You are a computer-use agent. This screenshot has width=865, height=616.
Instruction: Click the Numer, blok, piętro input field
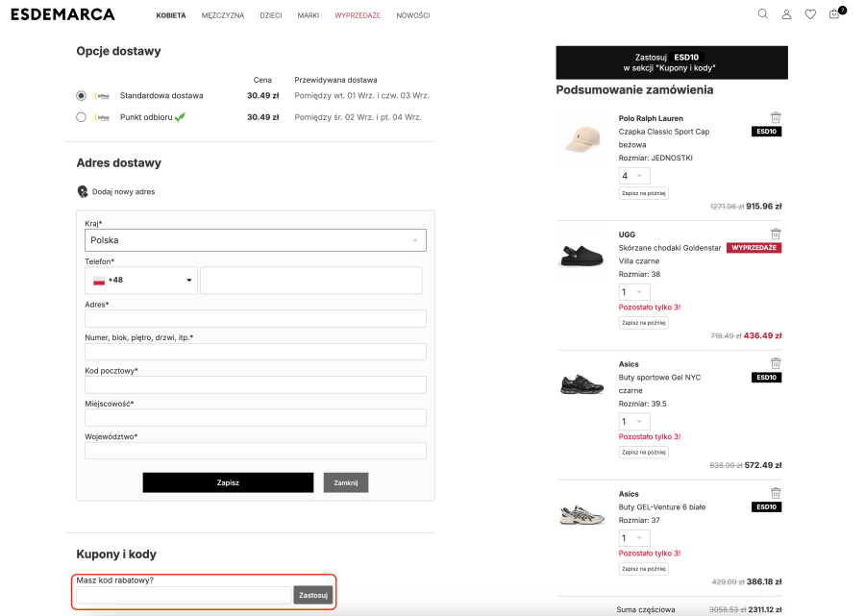click(256, 352)
